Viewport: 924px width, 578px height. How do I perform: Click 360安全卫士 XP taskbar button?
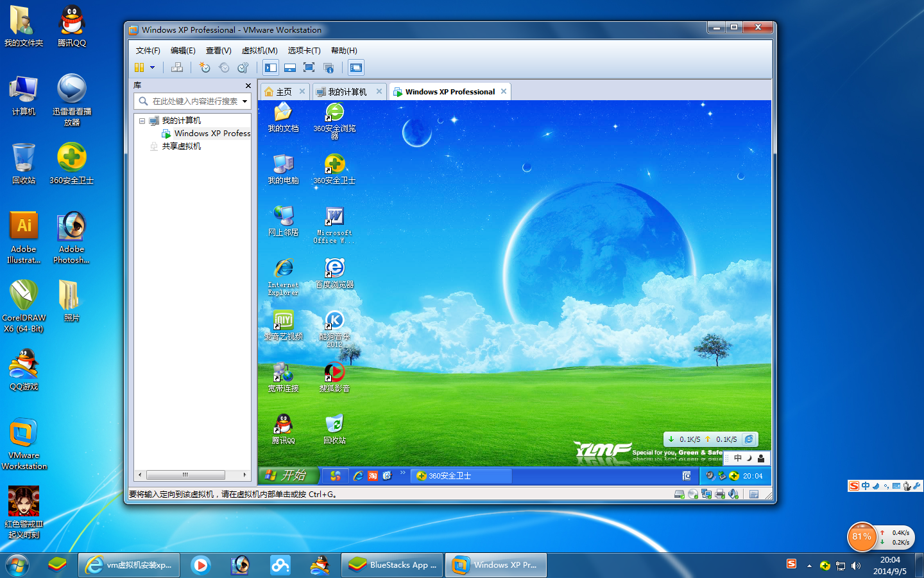(461, 476)
